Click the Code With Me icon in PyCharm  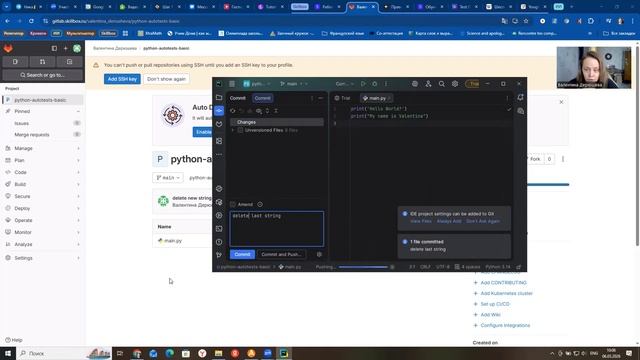point(428,84)
